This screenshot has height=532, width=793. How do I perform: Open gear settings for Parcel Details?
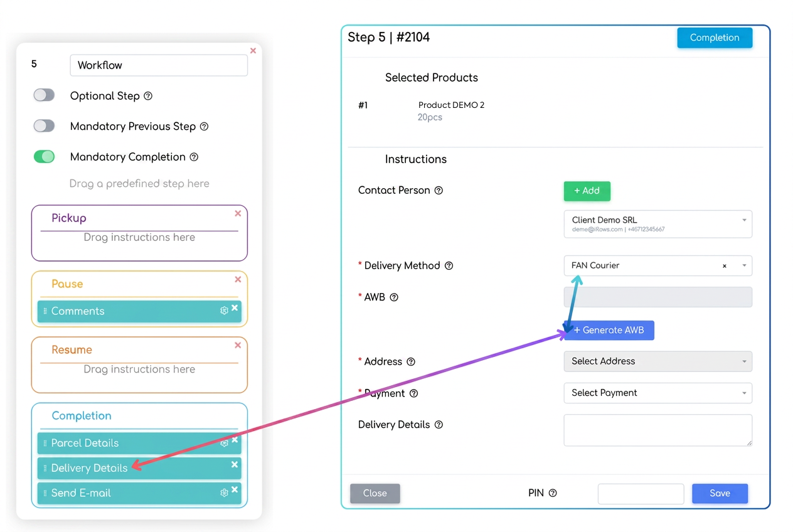(224, 443)
